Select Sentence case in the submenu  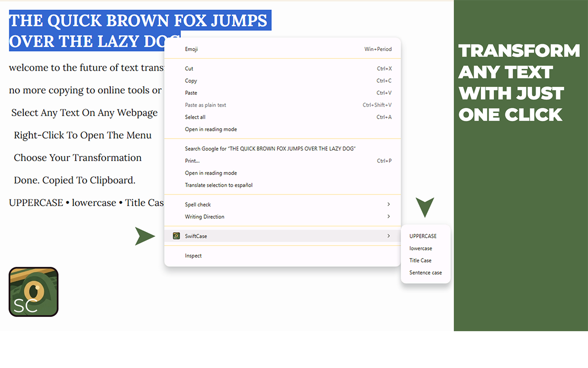click(425, 273)
